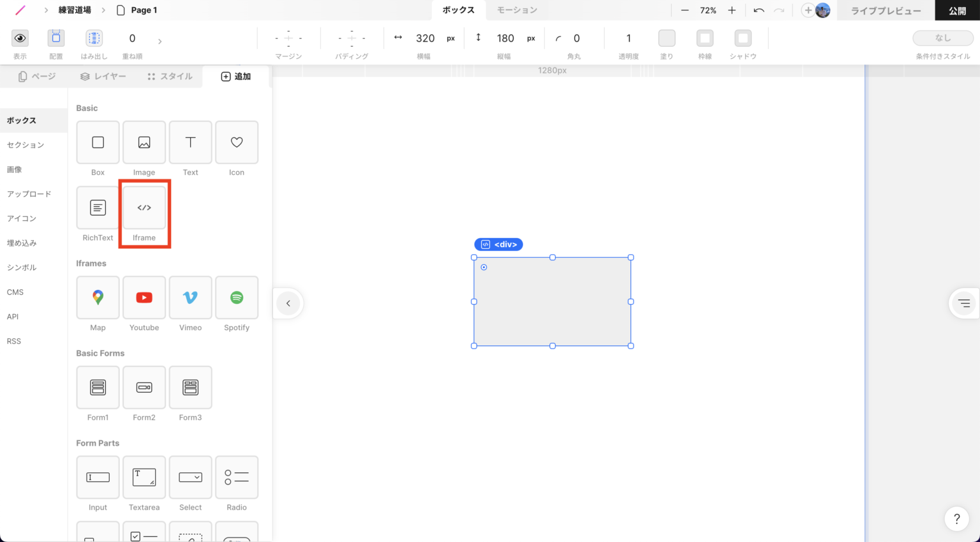This screenshot has height=542, width=980.
Task: Open ライブプレビュー live preview
Action: point(886,10)
